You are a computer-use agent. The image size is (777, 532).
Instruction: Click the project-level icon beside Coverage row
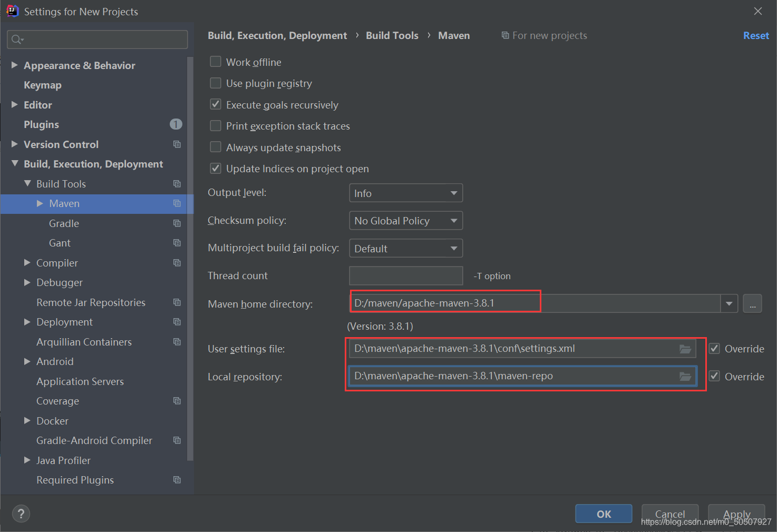pyautogui.click(x=177, y=401)
